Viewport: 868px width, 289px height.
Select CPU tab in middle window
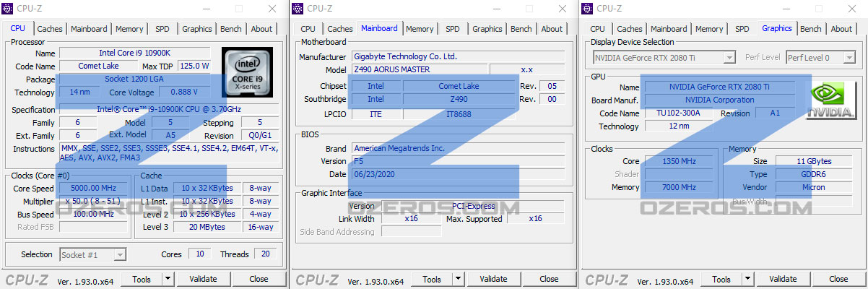pos(308,29)
